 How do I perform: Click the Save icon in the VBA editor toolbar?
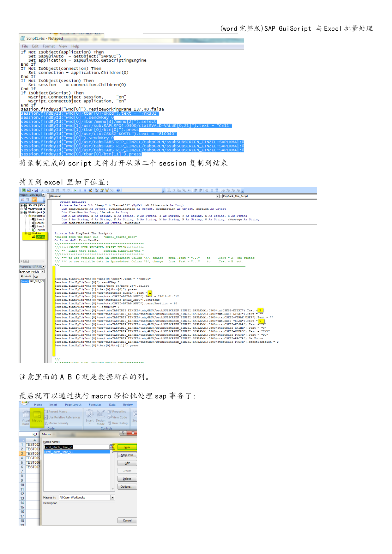coord(36,190)
